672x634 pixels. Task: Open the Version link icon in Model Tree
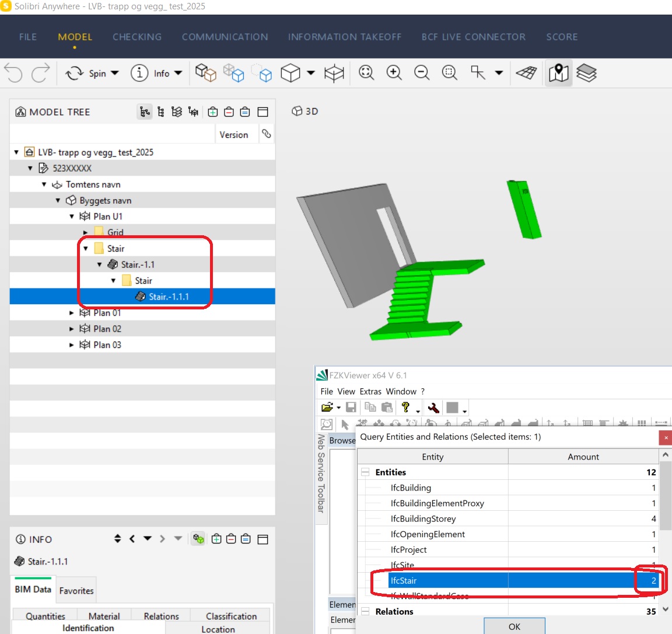[267, 133]
